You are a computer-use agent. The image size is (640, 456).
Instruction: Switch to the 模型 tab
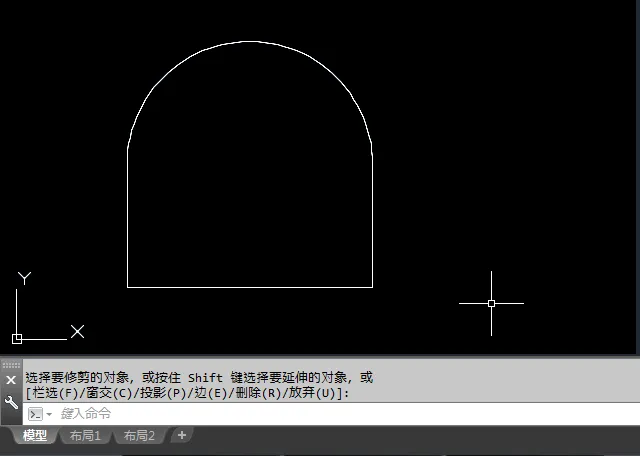click(x=35, y=436)
